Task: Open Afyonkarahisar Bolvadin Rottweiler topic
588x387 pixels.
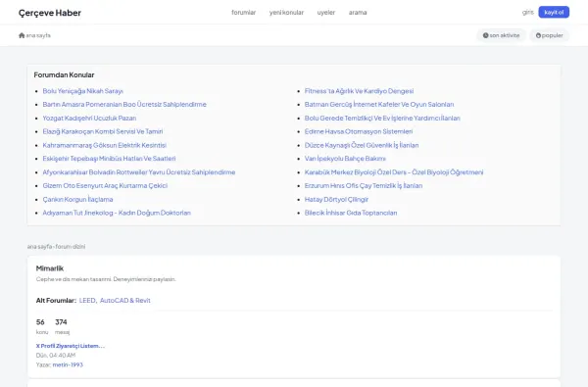Action: click(x=139, y=172)
